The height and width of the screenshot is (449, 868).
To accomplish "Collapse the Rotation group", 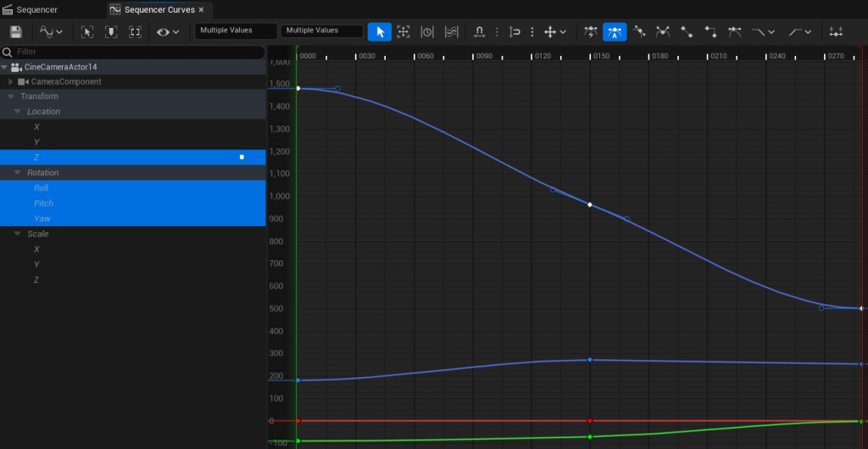I will click(18, 173).
